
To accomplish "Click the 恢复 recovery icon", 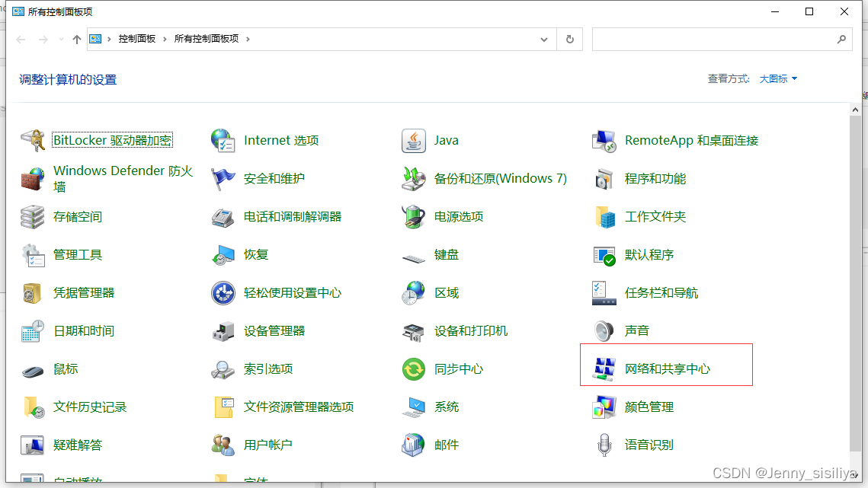I will (223, 255).
